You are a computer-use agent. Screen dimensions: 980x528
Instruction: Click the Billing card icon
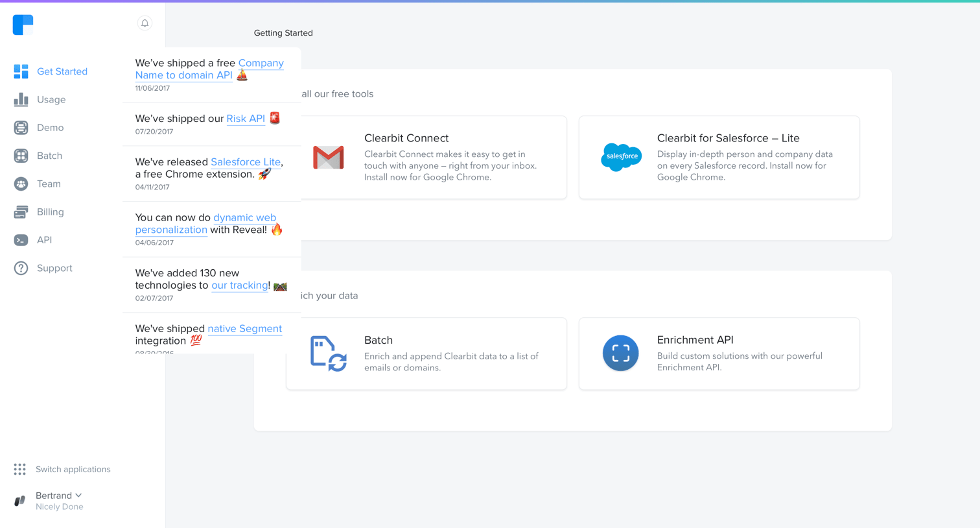click(21, 212)
